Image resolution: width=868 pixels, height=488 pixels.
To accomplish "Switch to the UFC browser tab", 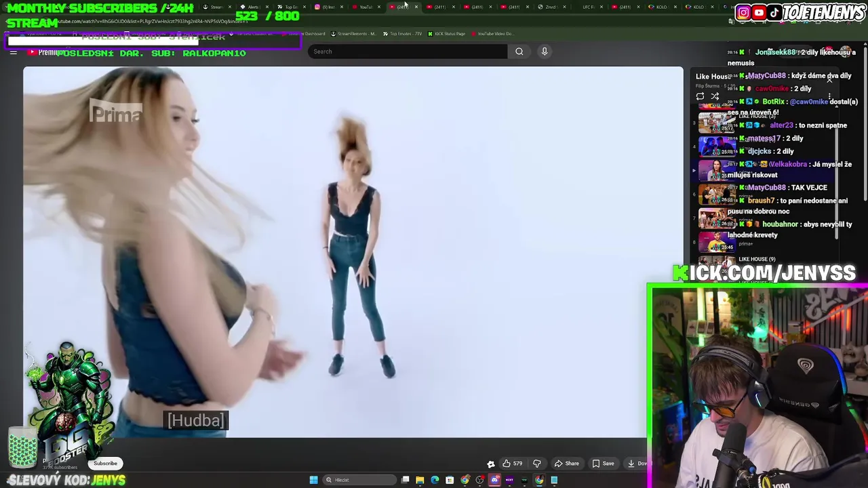I will pos(589,7).
